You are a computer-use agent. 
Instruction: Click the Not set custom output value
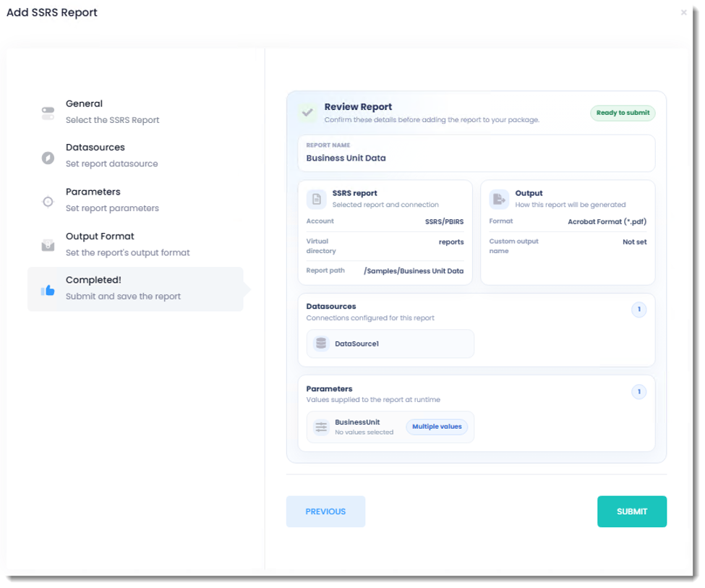point(634,242)
